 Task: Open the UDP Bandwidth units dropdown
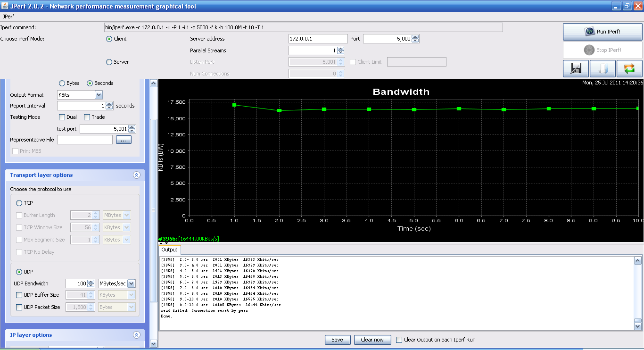[131, 283]
